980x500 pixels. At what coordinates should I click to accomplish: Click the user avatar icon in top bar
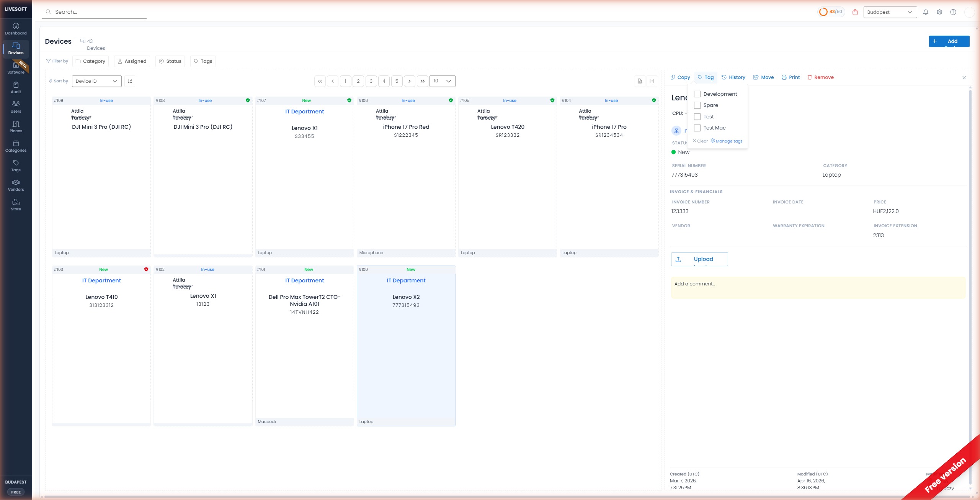(x=969, y=12)
